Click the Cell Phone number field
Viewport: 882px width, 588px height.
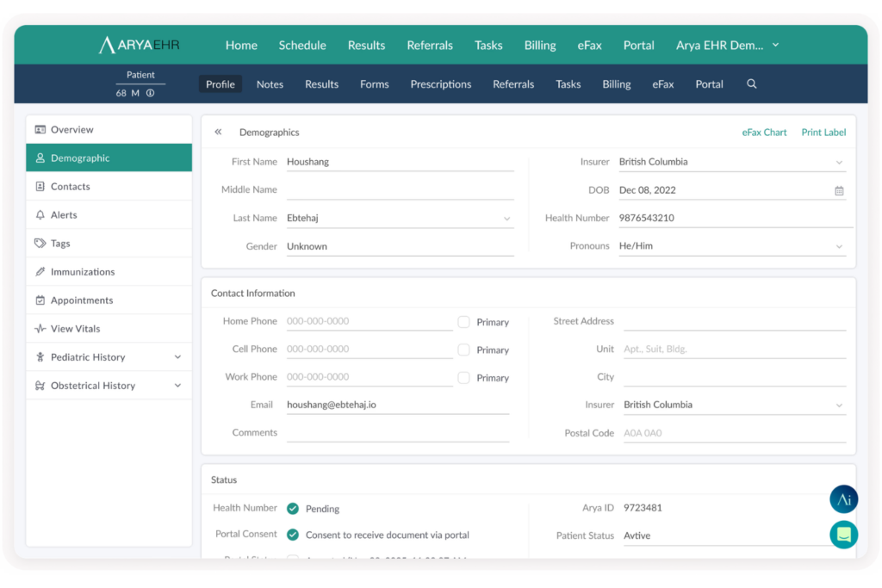tap(370, 349)
